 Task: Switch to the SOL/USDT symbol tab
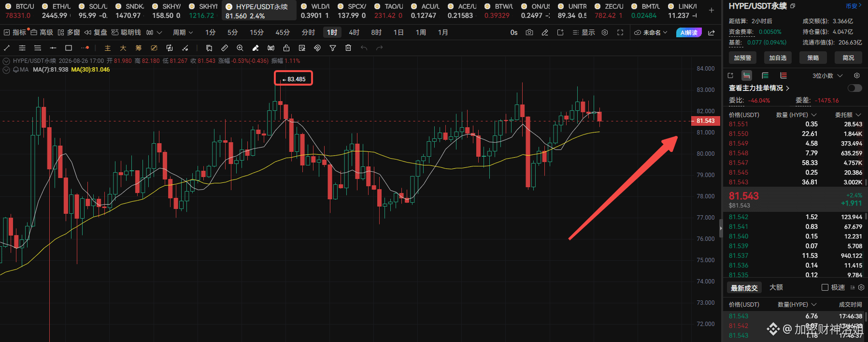93,11
